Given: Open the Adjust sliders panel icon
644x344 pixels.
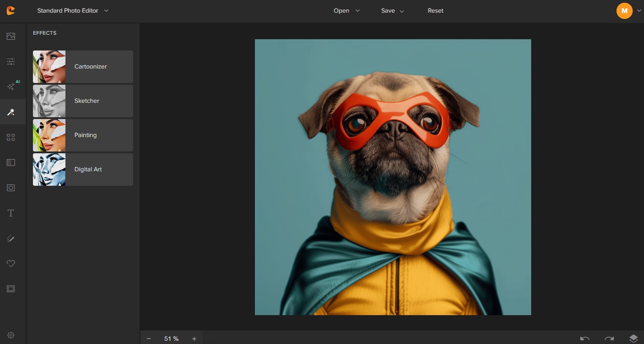Looking at the screenshot, I should click(x=11, y=61).
